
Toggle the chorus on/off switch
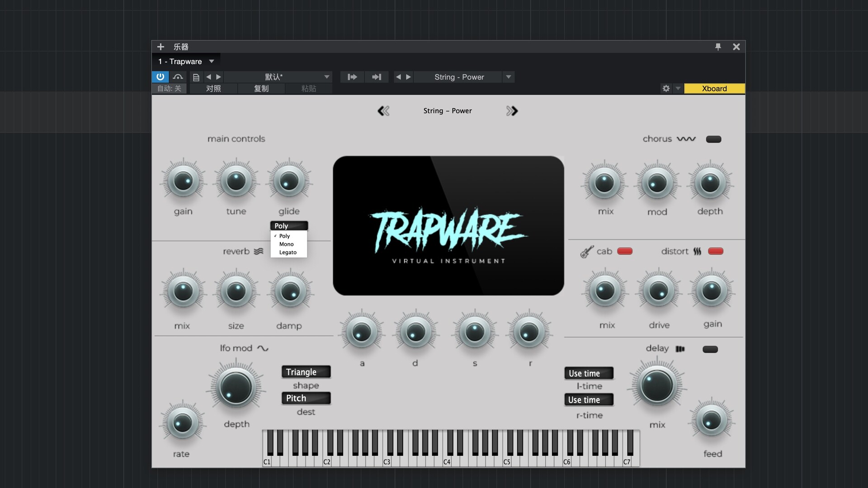click(x=713, y=139)
